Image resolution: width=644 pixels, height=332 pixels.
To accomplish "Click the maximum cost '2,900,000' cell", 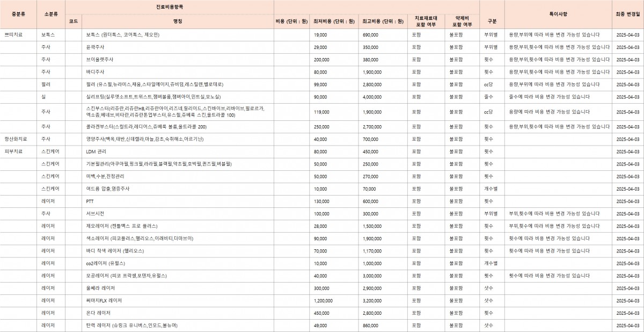I will tap(383, 288).
